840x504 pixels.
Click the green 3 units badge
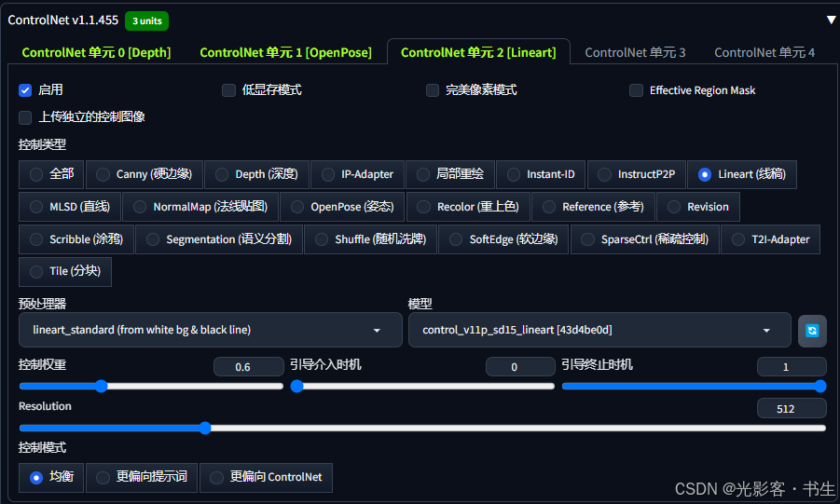point(146,20)
